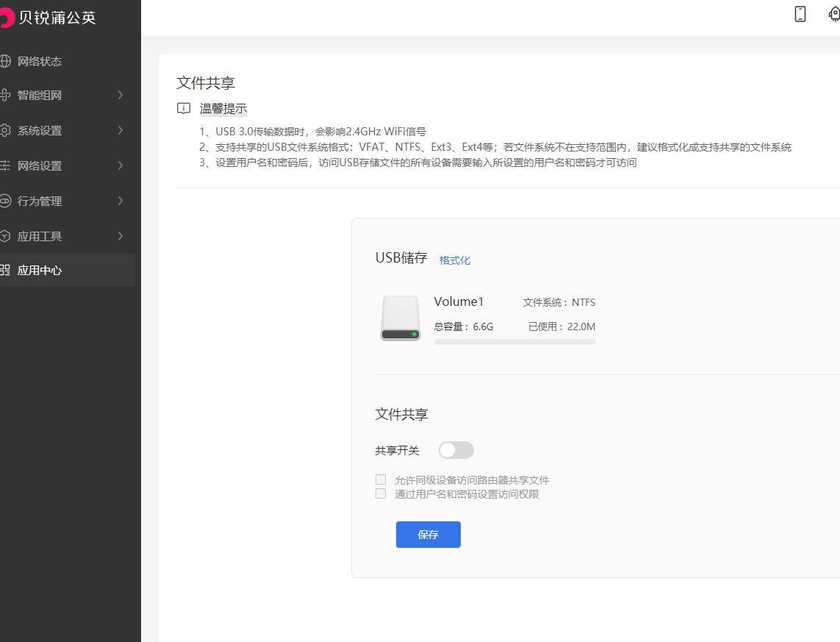
Task: Click the 已使用：22.0M label
Action: [562, 327]
